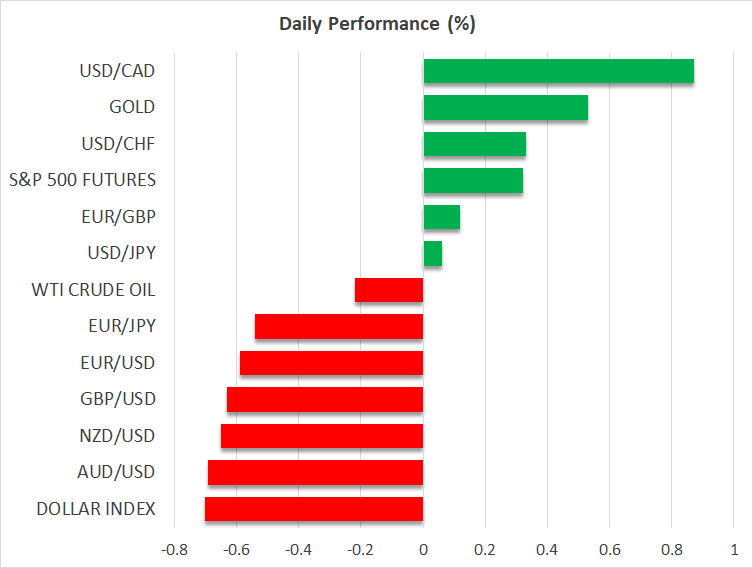The image size is (753, 568).
Task: Select the red WTI CRUDE OIL bar
Action: click(x=389, y=291)
